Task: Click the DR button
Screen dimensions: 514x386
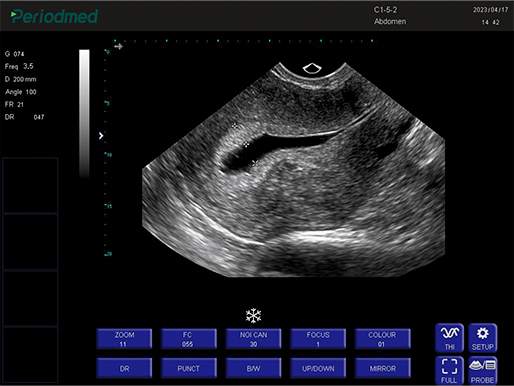Action: [x=124, y=368]
